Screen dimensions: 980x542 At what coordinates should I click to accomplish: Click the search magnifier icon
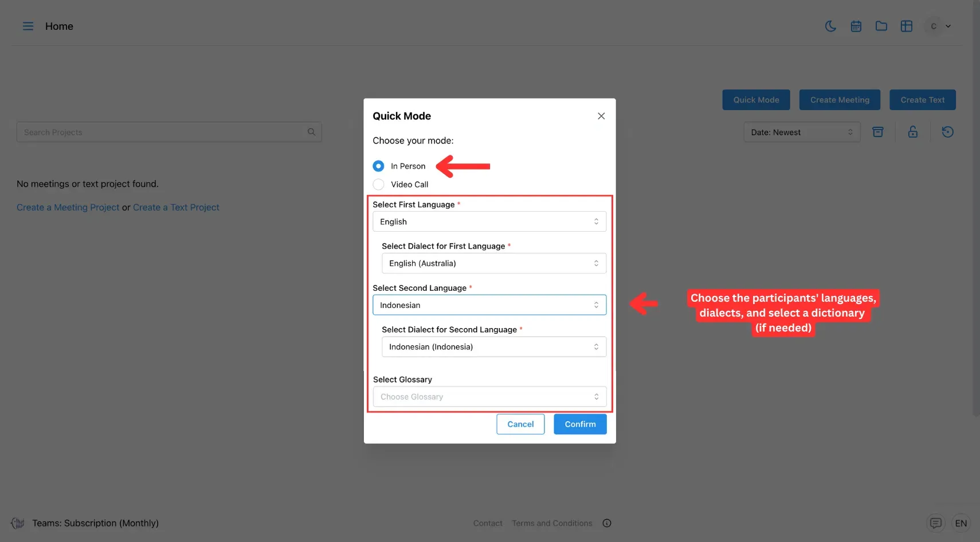click(311, 132)
